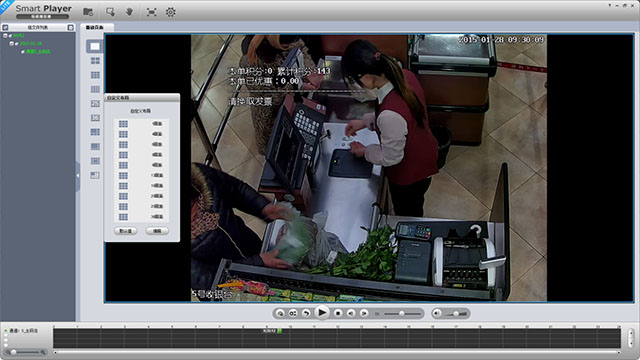Click the play button
Screen dimensions: 640x360
point(322,313)
